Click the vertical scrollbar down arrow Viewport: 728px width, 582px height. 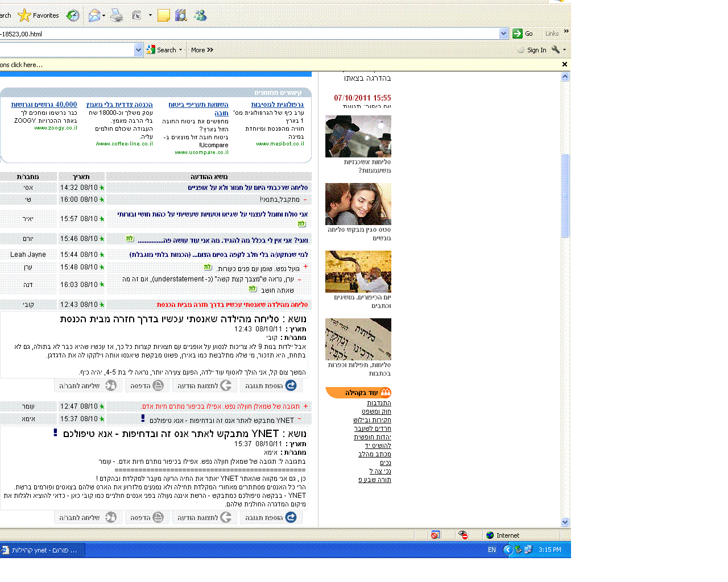[x=565, y=522]
